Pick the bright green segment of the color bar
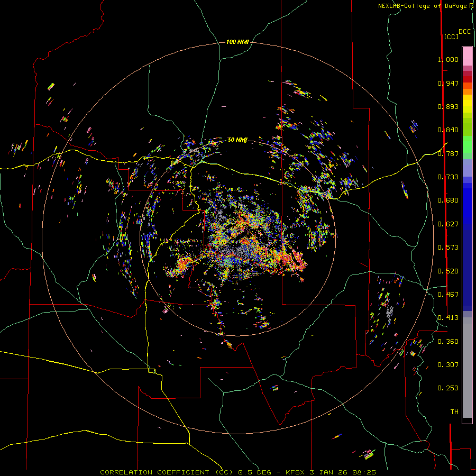 click(x=467, y=144)
